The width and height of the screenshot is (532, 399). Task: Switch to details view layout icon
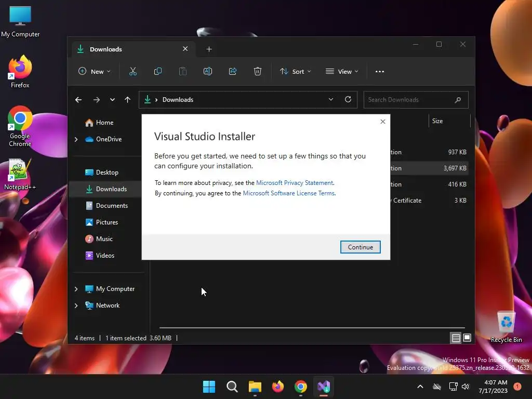point(456,338)
